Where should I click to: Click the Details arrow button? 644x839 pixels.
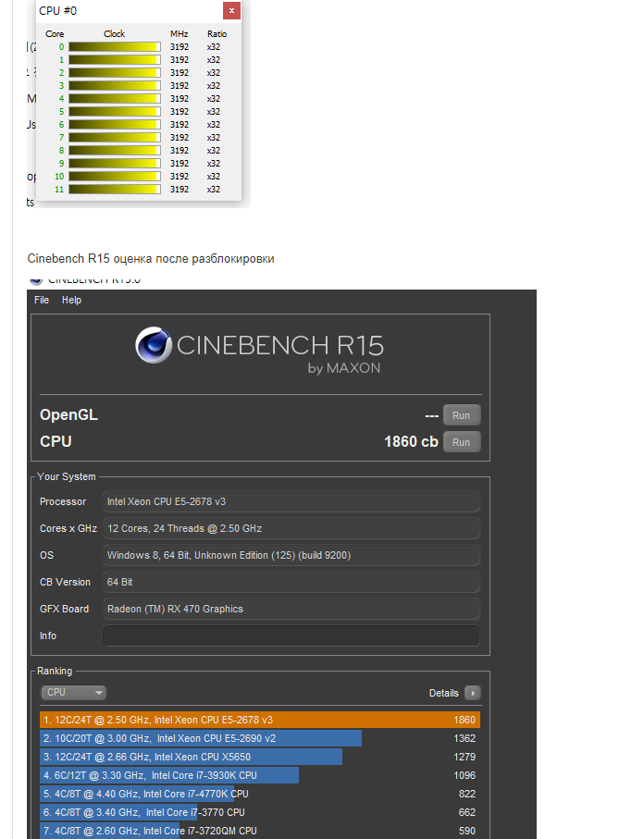[x=472, y=693]
